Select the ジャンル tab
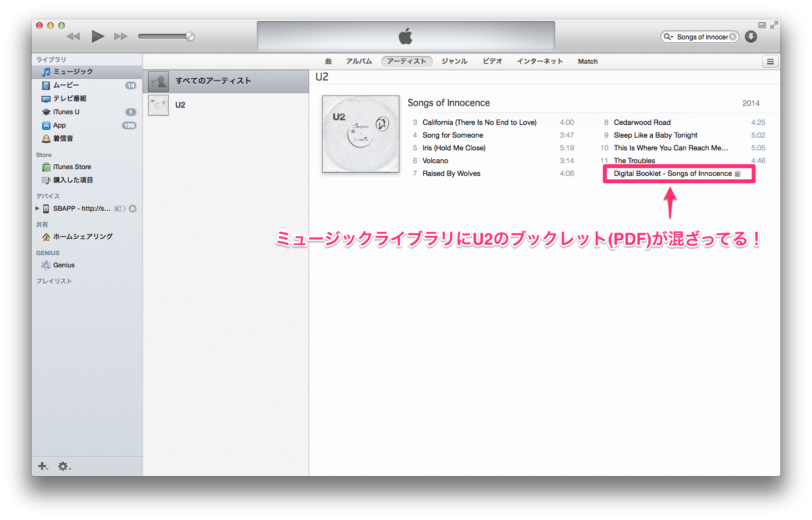Image resolution: width=812 pixels, height=520 pixels. [x=454, y=62]
